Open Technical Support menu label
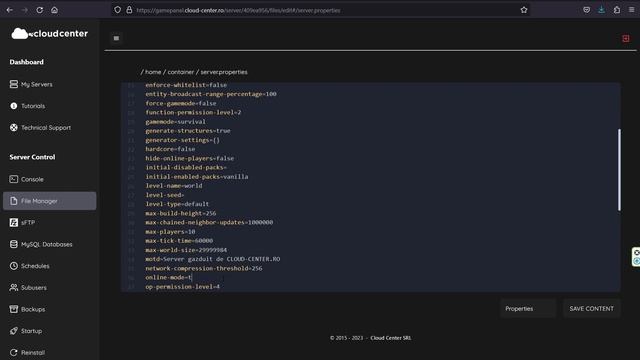 pyautogui.click(x=46, y=128)
